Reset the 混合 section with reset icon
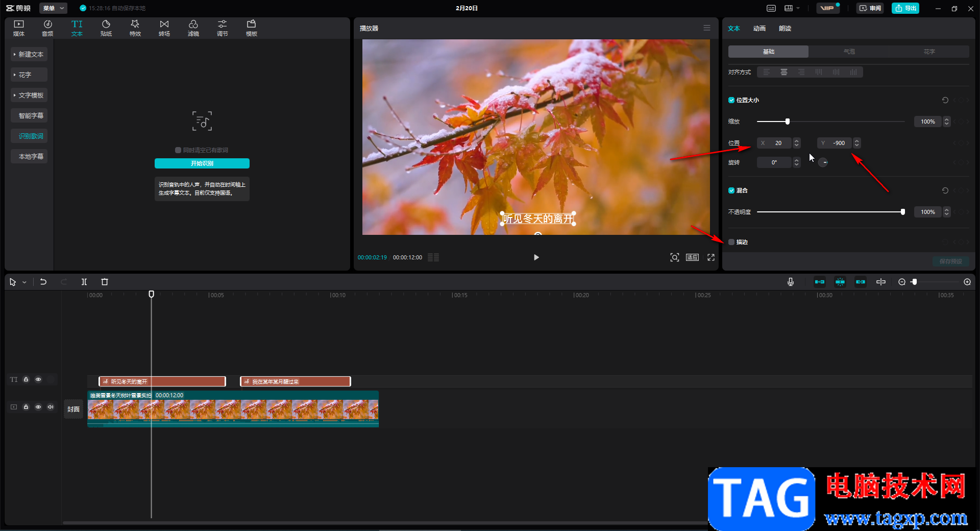980x531 pixels. pyautogui.click(x=945, y=190)
